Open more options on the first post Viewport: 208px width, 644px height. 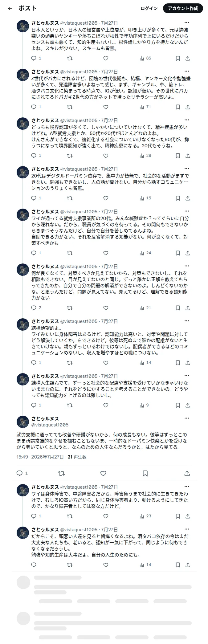click(x=187, y=22)
